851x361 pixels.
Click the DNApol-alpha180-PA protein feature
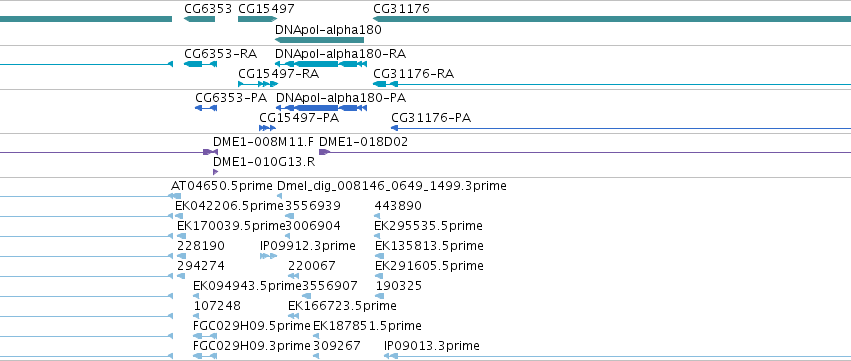(x=322, y=108)
